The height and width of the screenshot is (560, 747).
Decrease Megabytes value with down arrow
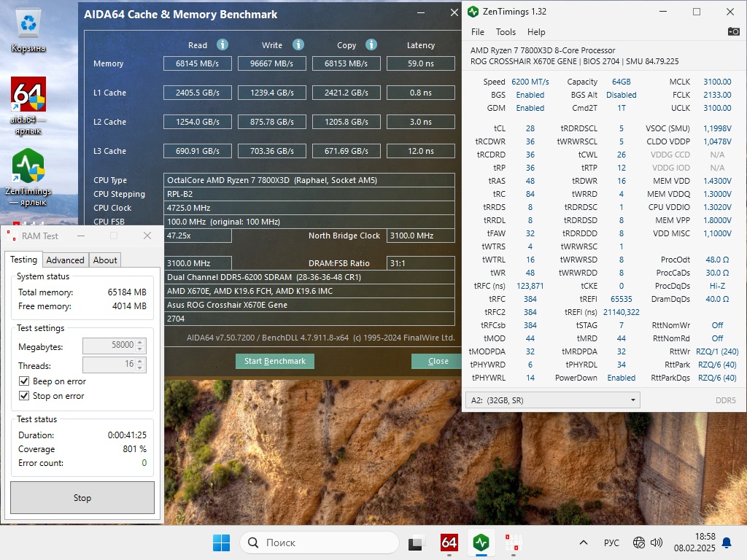coord(139,349)
